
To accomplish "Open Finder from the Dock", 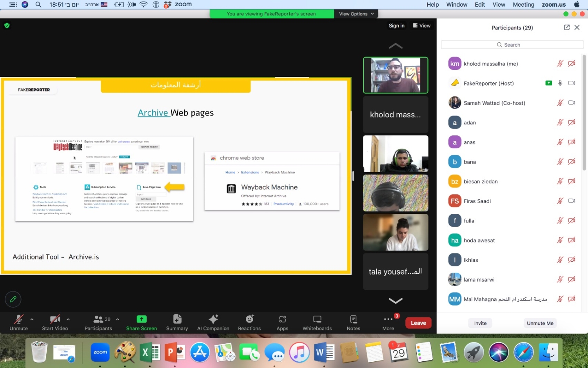I will coord(548,352).
